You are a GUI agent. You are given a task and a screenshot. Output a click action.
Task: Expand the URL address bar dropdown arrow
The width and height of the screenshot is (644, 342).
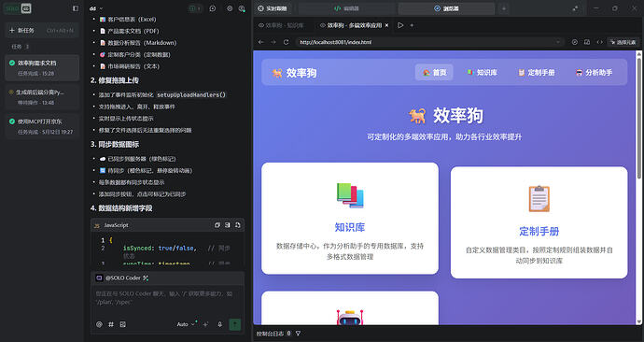[558, 42]
